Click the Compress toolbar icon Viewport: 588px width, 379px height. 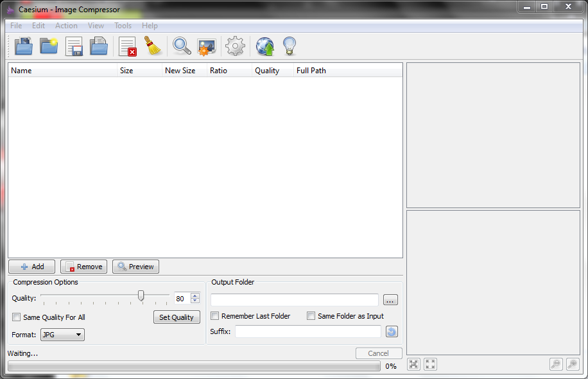tap(206, 48)
